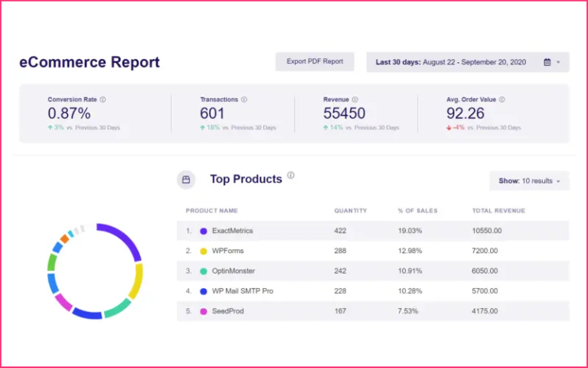Click the green 3% up arrow indicator
Image resolution: width=588 pixels, height=368 pixels.
click(x=56, y=128)
